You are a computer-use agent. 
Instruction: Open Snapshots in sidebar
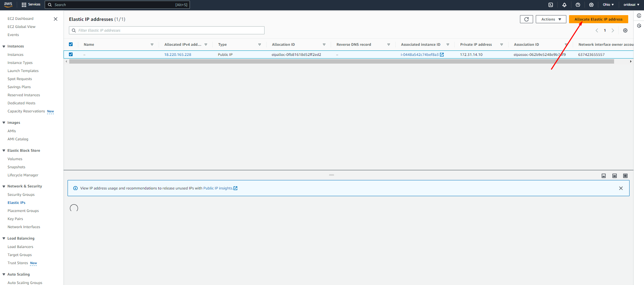click(16, 167)
